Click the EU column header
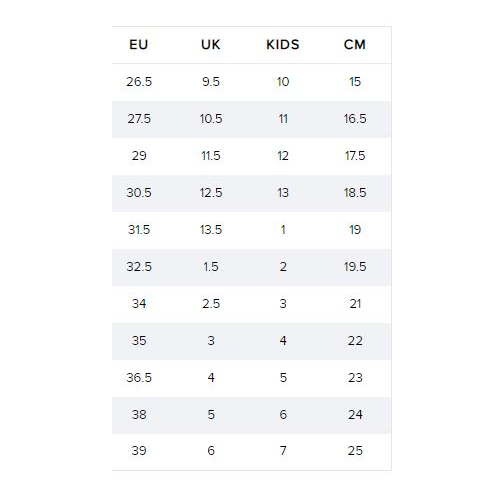This screenshot has height=500, width=500. pyautogui.click(x=139, y=45)
